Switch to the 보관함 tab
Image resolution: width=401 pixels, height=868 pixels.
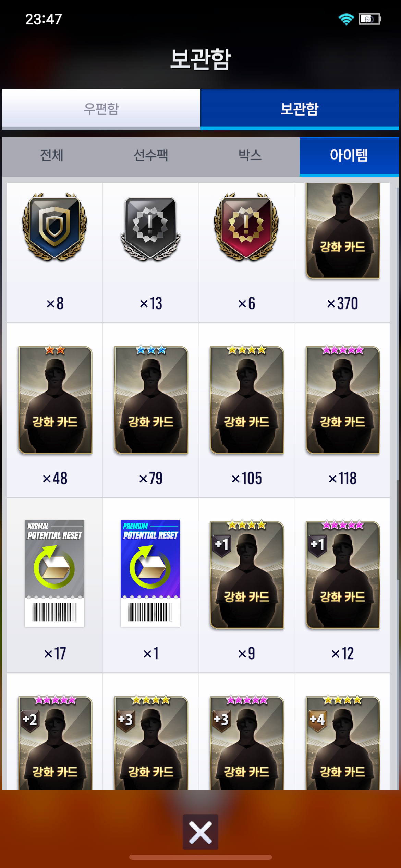coord(300,109)
